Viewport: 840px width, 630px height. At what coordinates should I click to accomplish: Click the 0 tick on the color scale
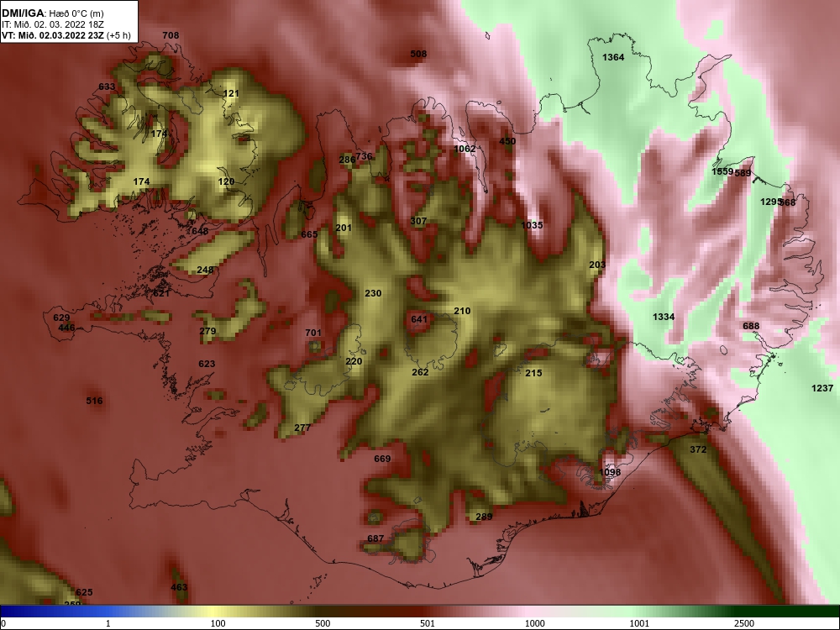[3, 623]
